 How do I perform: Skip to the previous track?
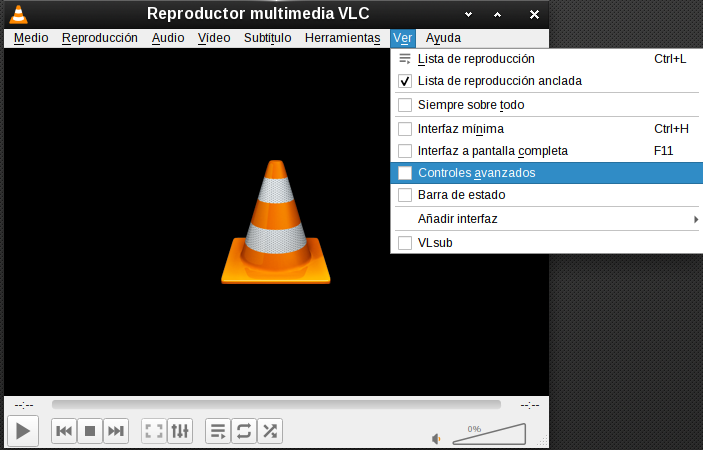(64, 431)
